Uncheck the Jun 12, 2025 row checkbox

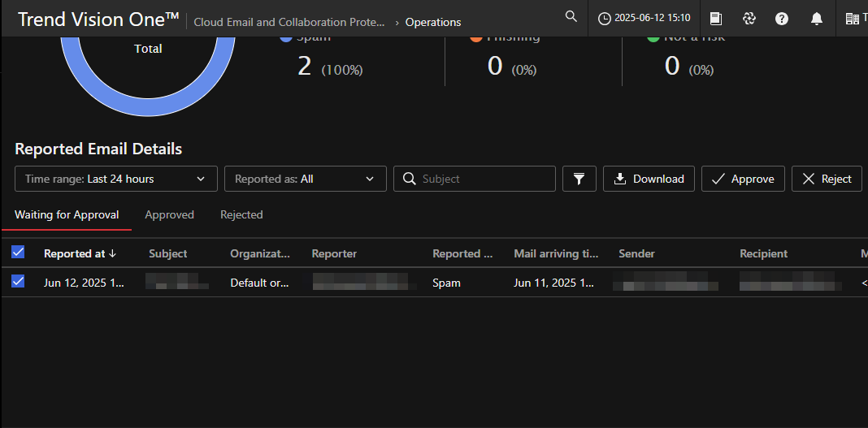18,282
